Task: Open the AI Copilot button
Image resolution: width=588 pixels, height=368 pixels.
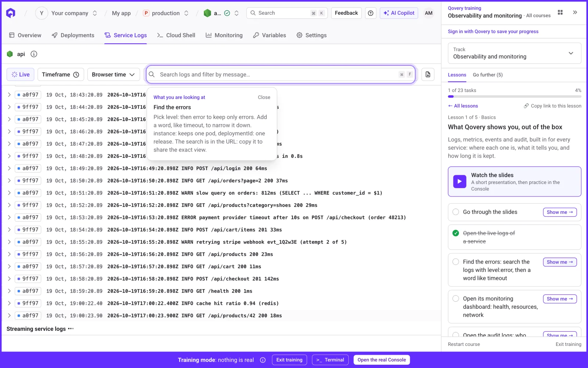Action: point(399,13)
